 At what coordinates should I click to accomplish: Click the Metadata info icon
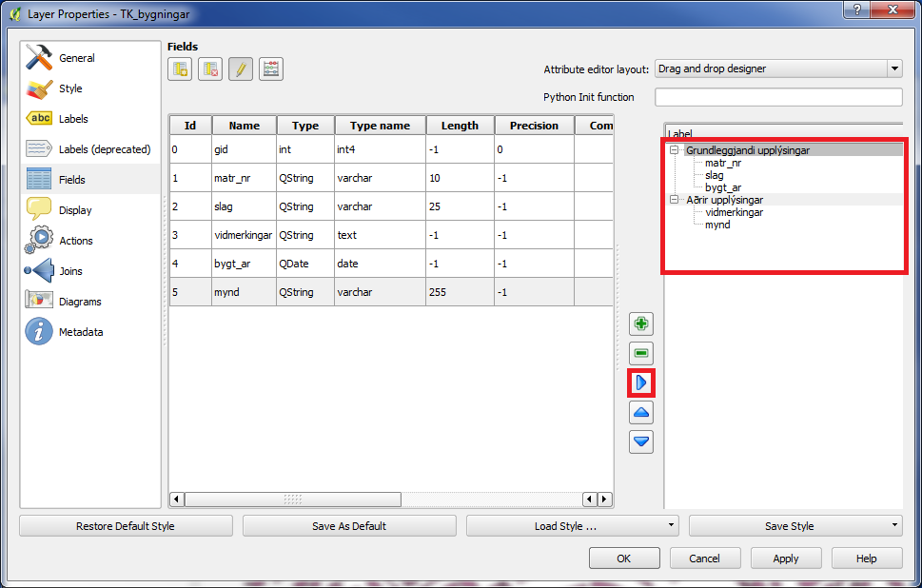pyautogui.click(x=39, y=331)
